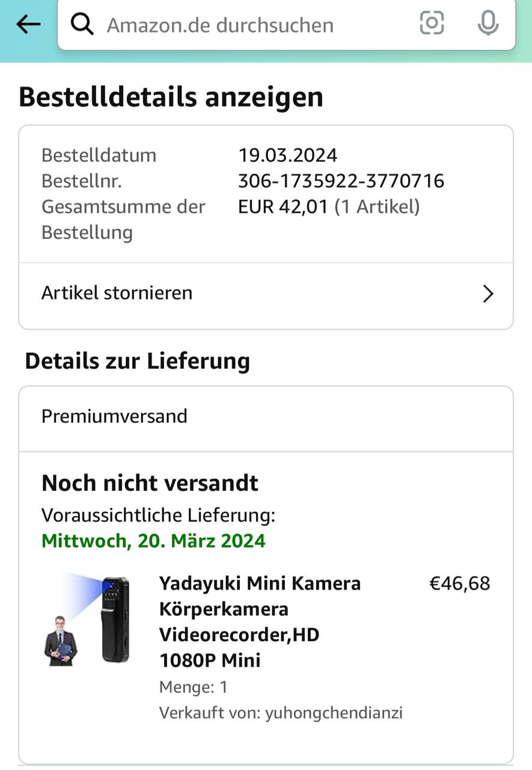The width and height of the screenshot is (532, 770).
Task: Open the camera lens visual search
Action: [x=432, y=23]
